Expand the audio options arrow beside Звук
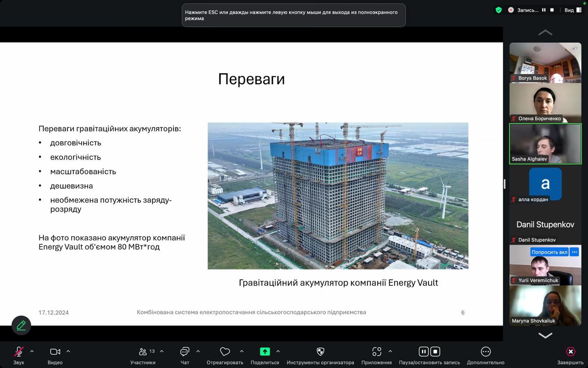Image resolution: width=588 pixels, height=368 pixels. (32, 351)
